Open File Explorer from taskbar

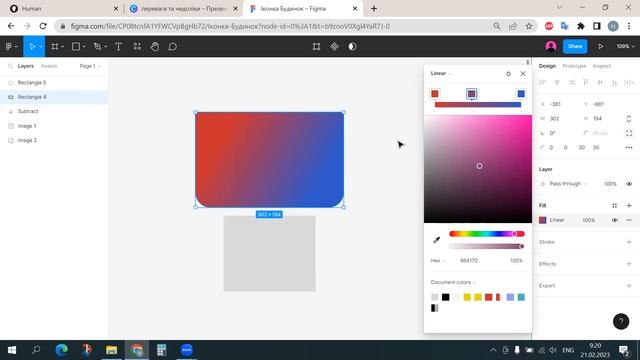(111, 350)
